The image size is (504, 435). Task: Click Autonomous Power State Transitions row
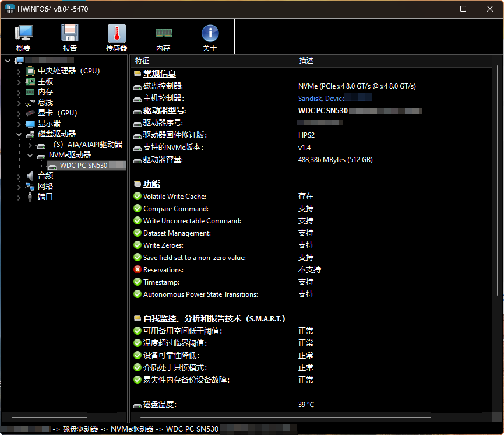[x=200, y=294]
